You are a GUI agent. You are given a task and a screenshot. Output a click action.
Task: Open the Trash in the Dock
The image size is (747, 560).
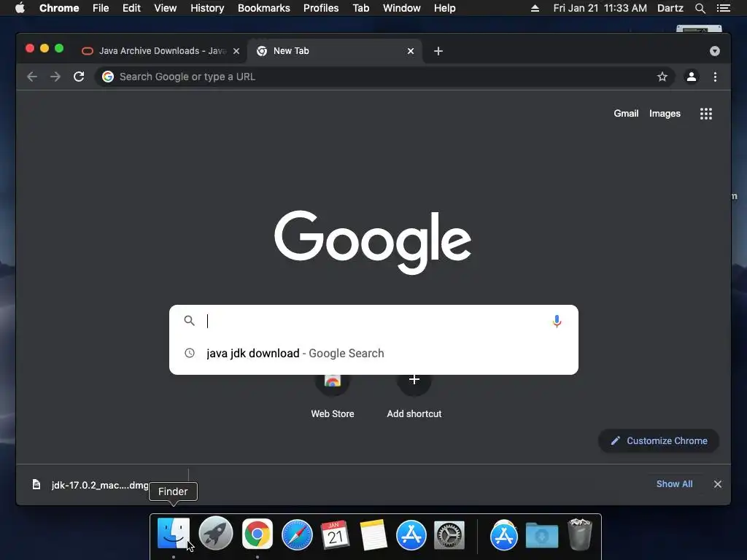[580, 534]
